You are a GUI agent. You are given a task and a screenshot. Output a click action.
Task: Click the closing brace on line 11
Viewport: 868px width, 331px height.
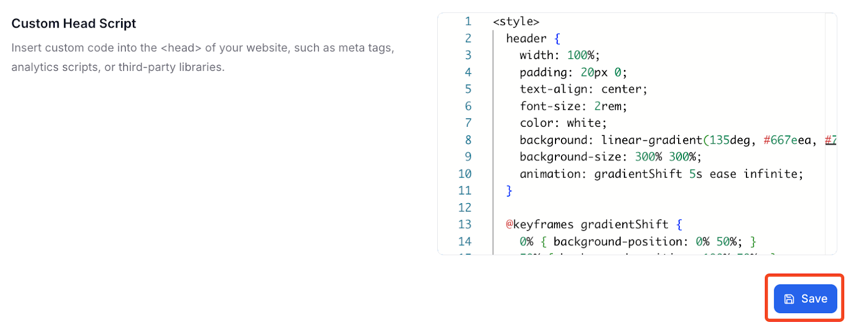coord(509,191)
